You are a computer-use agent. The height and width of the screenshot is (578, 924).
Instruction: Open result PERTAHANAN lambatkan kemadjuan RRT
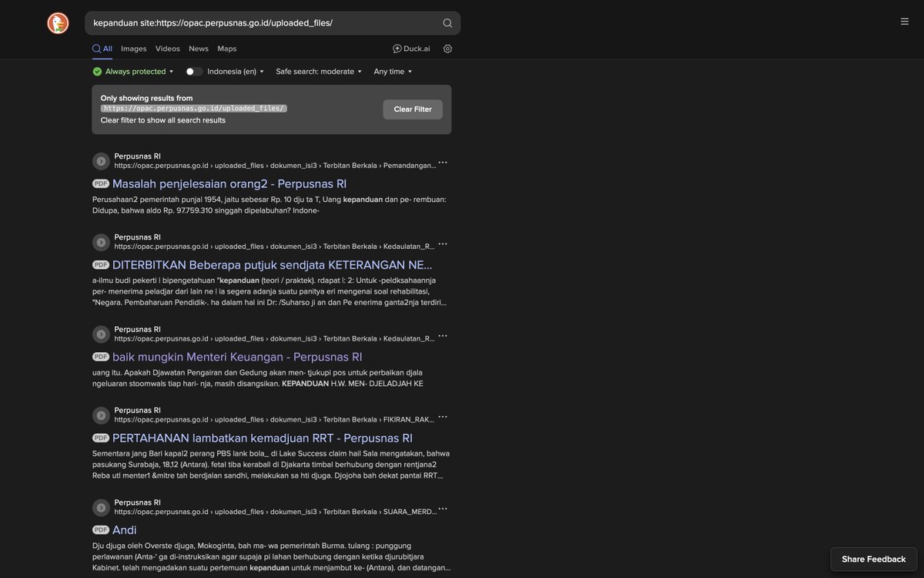263,438
